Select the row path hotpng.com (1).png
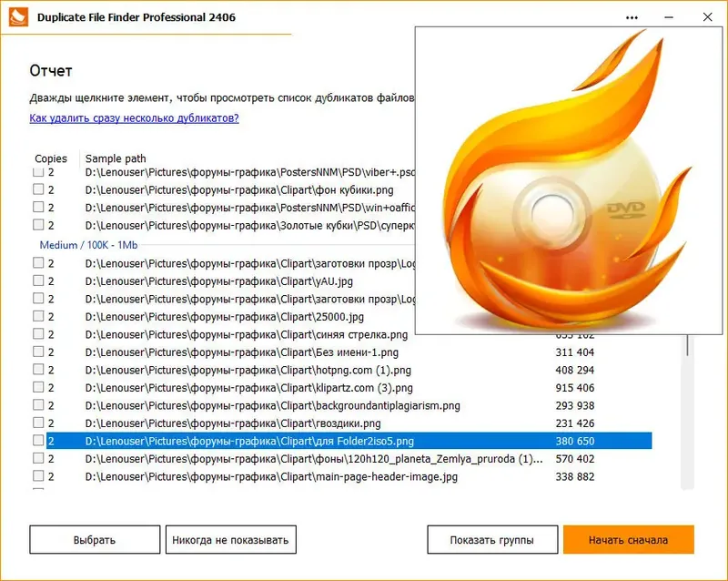The height and width of the screenshot is (581, 728). (x=248, y=370)
